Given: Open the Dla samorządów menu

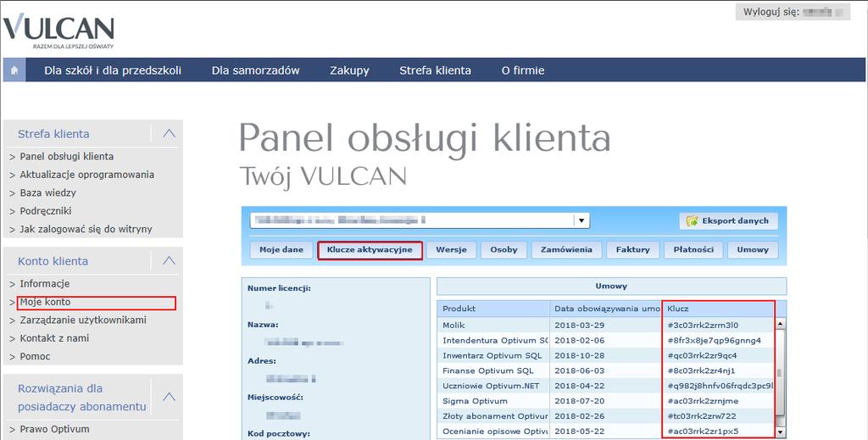Looking at the screenshot, I should (256, 70).
